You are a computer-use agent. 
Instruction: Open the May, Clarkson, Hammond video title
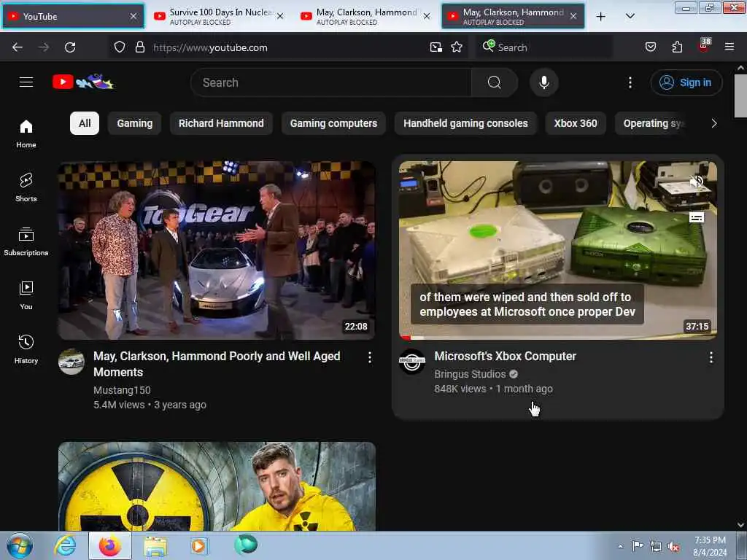[x=217, y=365]
